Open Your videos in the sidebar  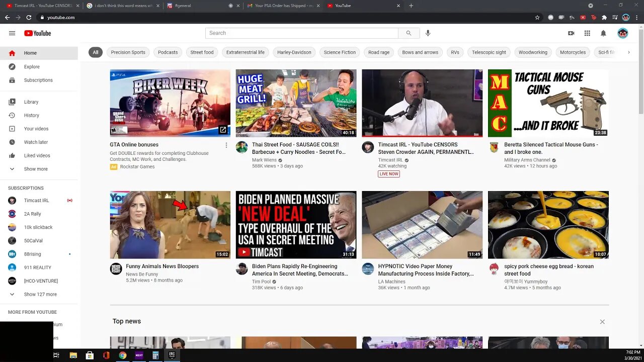click(x=39, y=129)
